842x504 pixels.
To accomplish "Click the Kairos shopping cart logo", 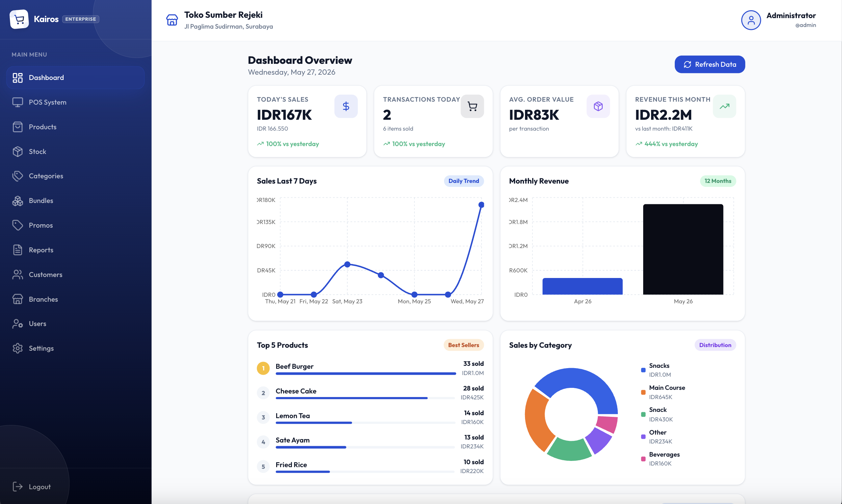I will click(19, 19).
